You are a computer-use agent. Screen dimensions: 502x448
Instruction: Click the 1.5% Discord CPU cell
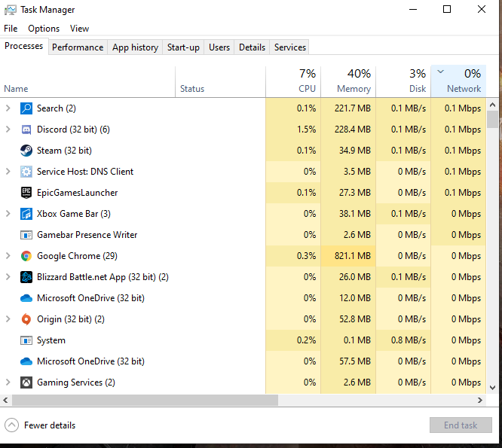tap(293, 130)
